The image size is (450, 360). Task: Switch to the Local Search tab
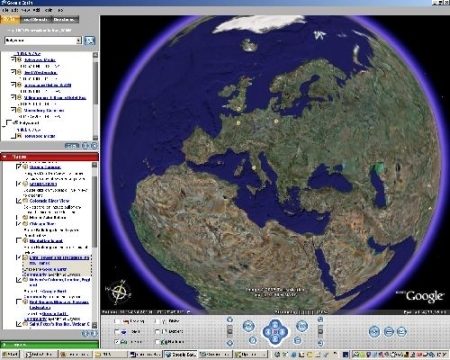36,20
